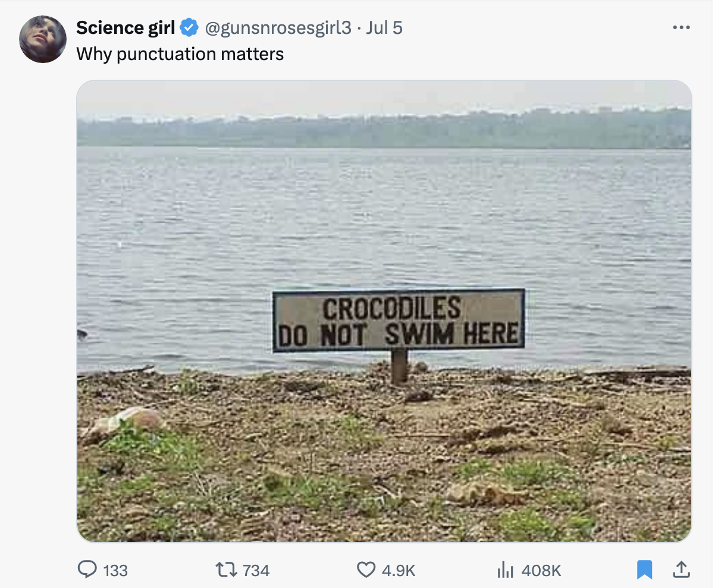Viewport: 715px width, 588px height.
Task: Click the "Why punctuation matters" tweet text
Action: (x=180, y=54)
